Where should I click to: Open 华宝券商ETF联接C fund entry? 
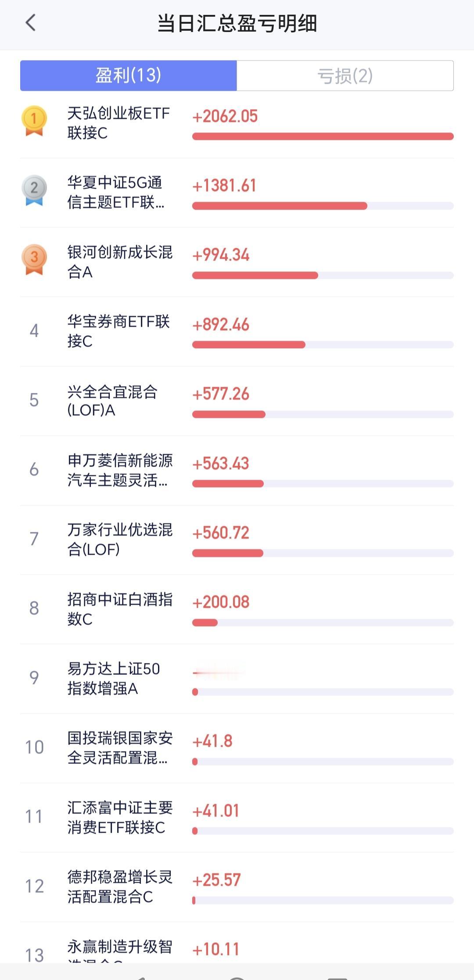click(x=118, y=331)
